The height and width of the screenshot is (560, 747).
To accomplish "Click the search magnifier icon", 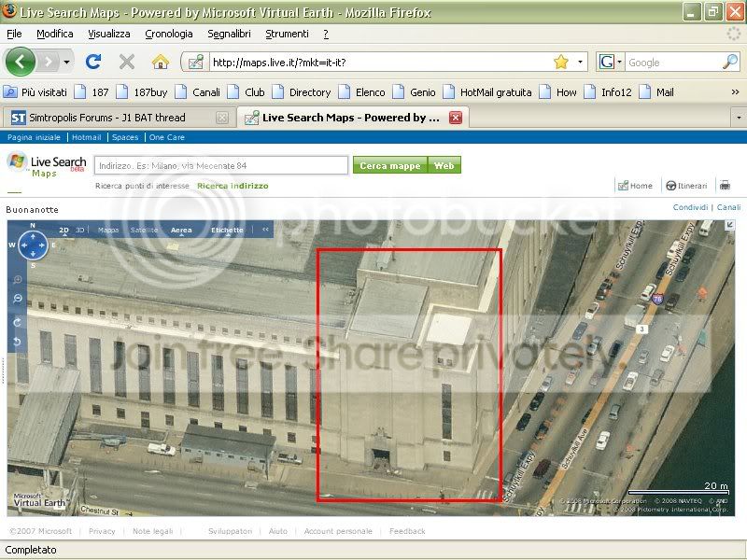I will pyautogui.click(x=730, y=62).
